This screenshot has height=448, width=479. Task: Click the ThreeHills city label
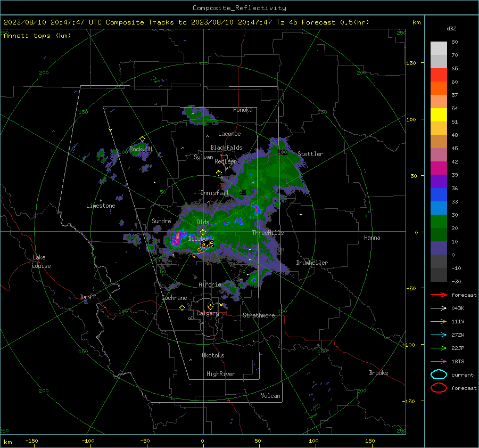pos(268,233)
